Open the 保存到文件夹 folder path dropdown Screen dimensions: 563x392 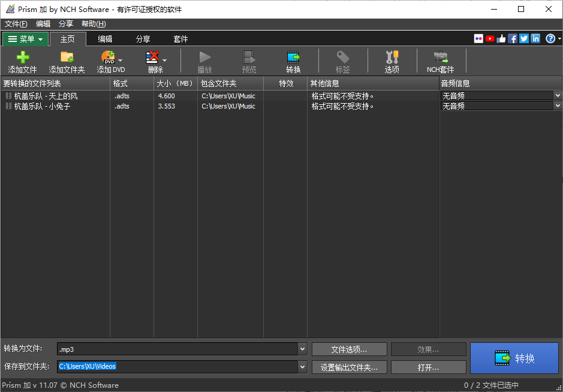click(x=302, y=365)
